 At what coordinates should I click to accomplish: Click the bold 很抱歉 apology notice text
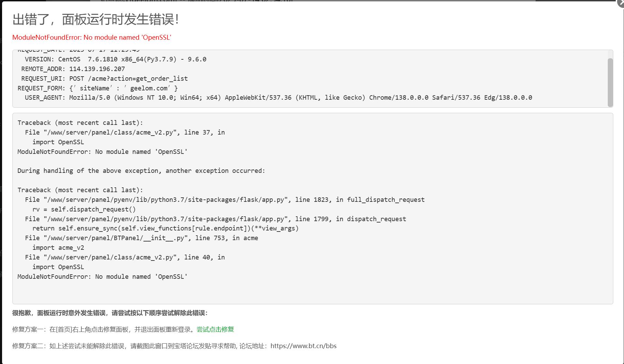[110, 313]
